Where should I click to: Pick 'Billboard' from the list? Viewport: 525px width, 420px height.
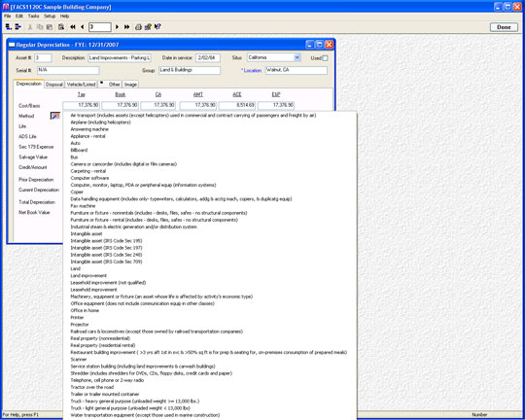tap(79, 150)
